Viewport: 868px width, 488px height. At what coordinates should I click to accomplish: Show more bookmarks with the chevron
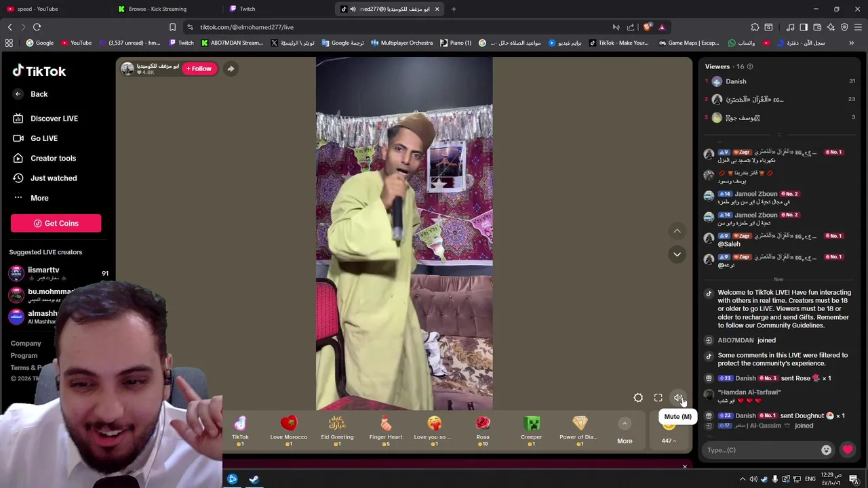(x=851, y=43)
